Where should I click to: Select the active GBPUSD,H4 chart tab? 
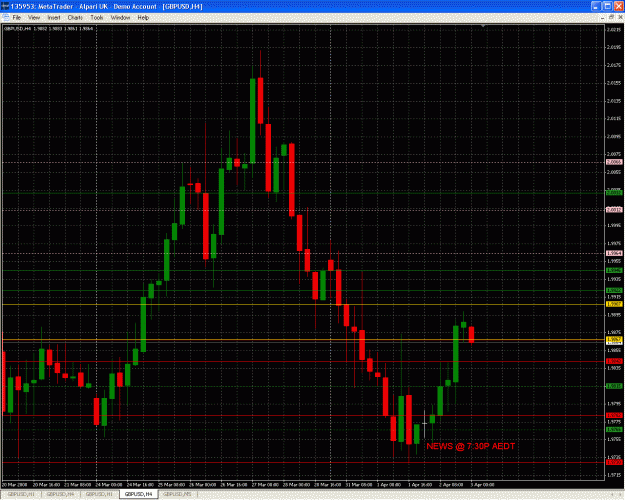coord(138,494)
